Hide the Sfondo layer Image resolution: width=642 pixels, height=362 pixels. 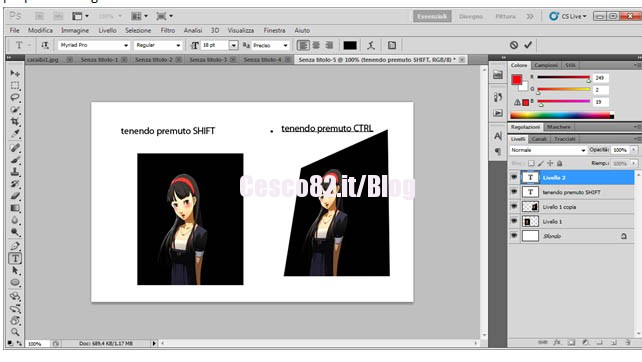514,236
